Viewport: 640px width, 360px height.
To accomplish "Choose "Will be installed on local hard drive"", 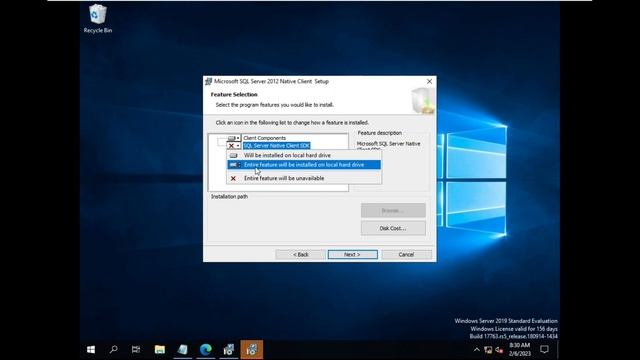I will pyautogui.click(x=304, y=156).
